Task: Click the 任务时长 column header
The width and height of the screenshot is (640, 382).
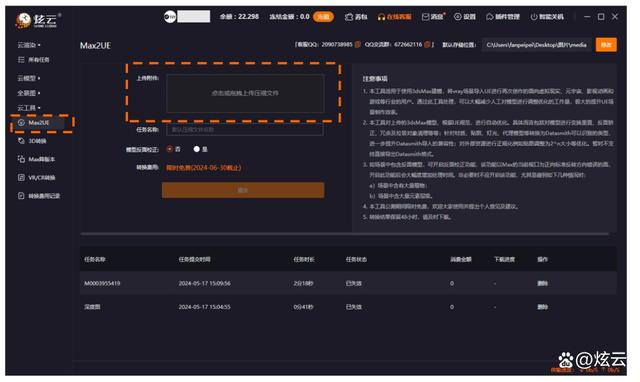Action: point(304,259)
